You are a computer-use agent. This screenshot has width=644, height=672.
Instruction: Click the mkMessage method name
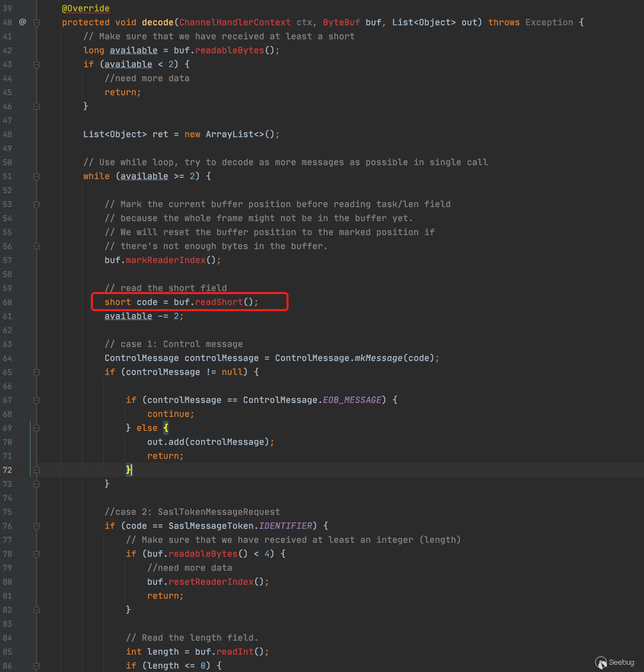pos(378,358)
